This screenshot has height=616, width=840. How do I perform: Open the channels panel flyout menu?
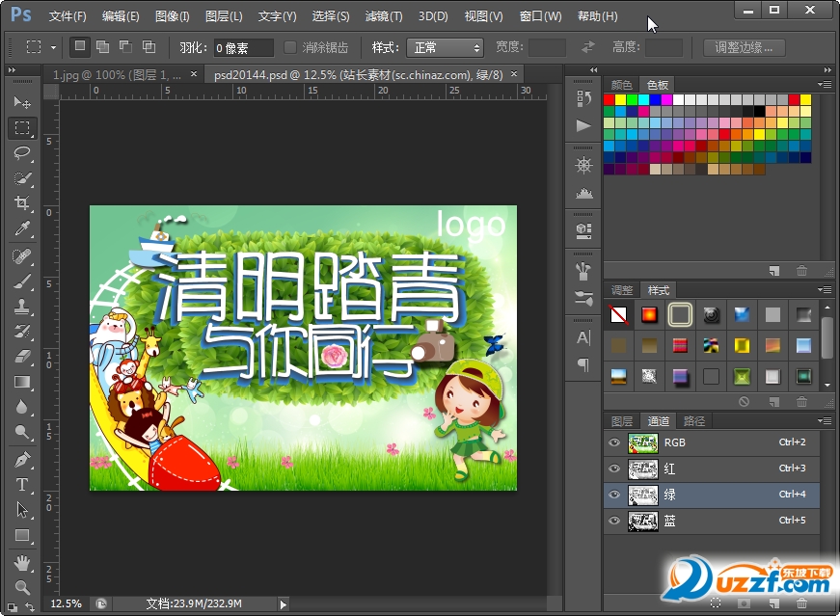826,421
